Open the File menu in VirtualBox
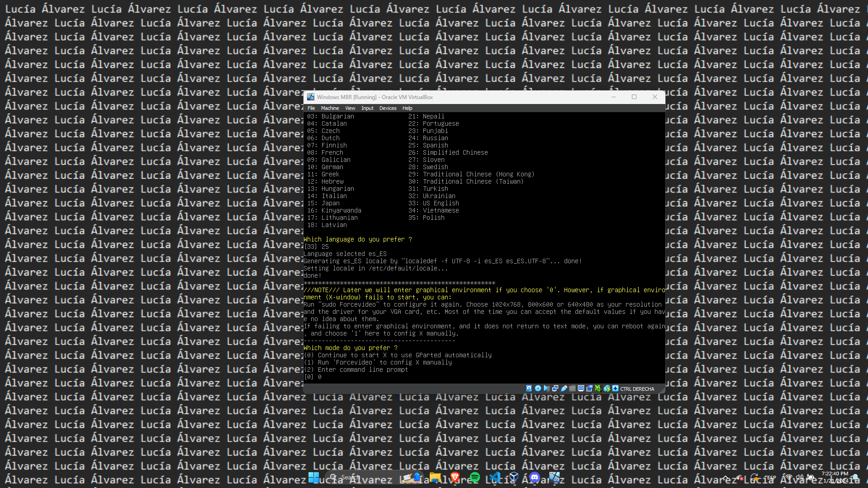Screen dimensions: 868x488 (x=311, y=108)
